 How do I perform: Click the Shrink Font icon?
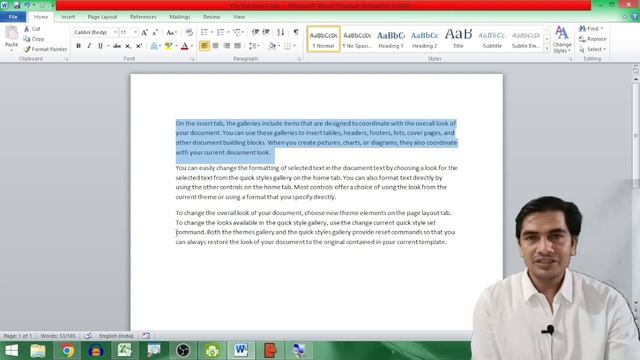coord(155,32)
